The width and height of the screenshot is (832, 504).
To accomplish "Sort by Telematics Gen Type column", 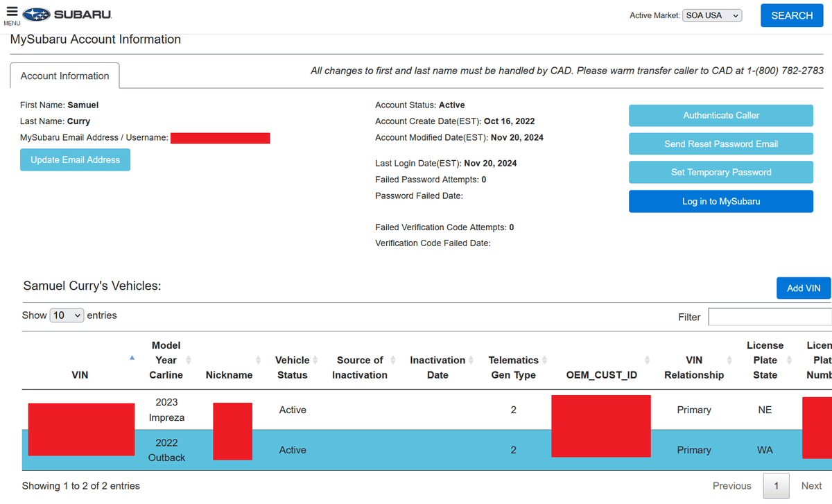I will [513, 367].
